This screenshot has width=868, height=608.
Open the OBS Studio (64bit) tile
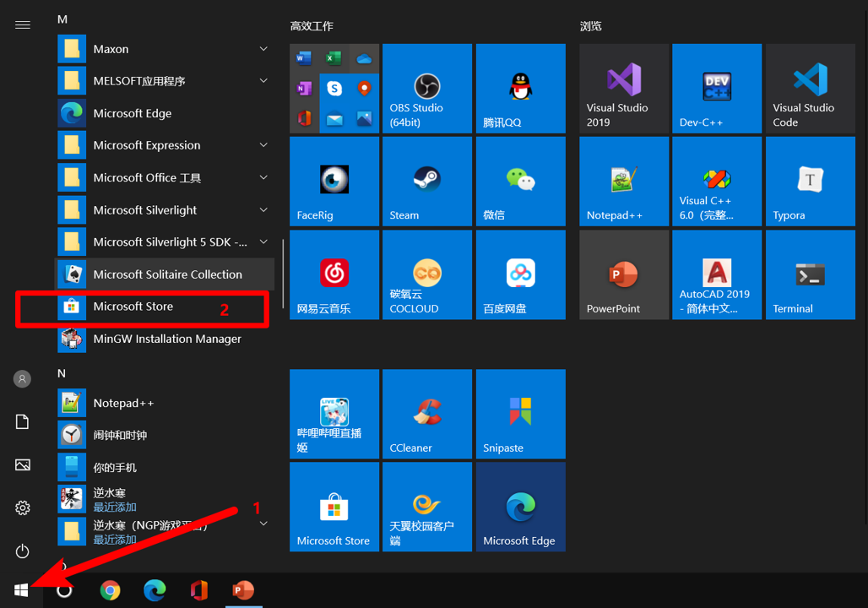click(426, 88)
